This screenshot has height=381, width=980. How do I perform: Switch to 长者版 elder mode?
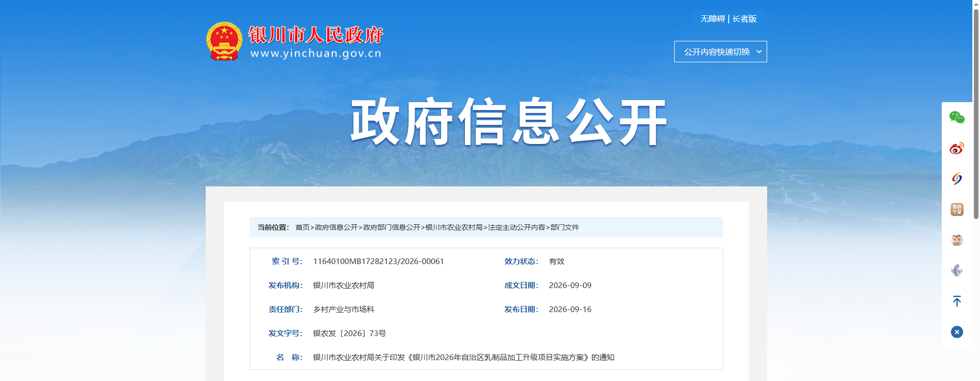coord(745,19)
